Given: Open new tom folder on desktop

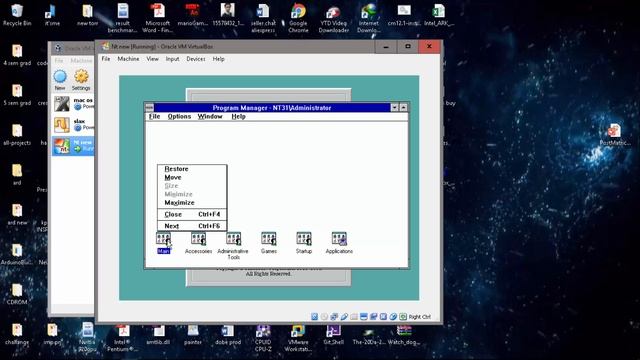Looking at the screenshot, I should tap(87, 15).
